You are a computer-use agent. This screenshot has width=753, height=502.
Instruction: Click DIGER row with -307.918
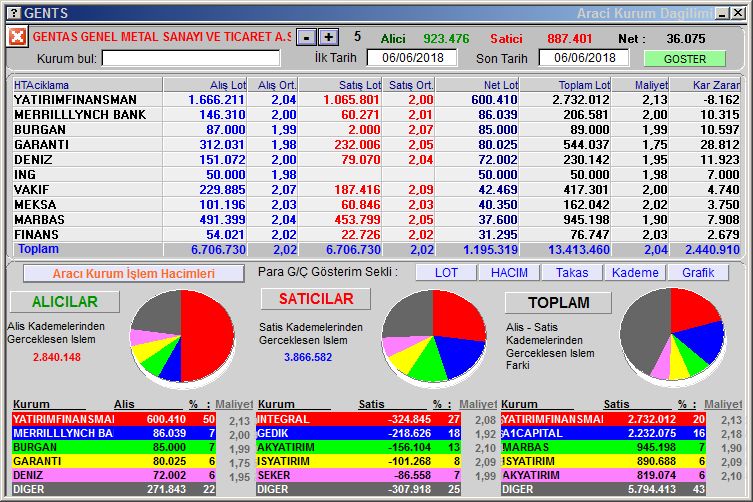point(359,489)
